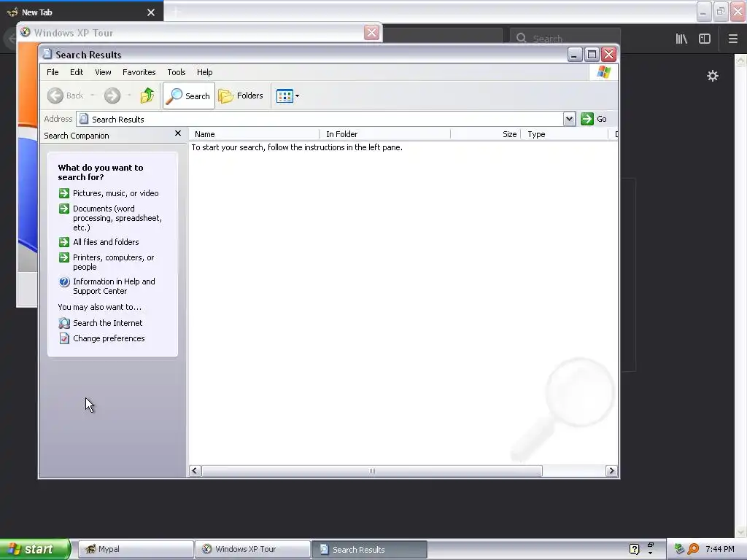
Task: Select All files and folders search
Action: click(x=106, y=242)
